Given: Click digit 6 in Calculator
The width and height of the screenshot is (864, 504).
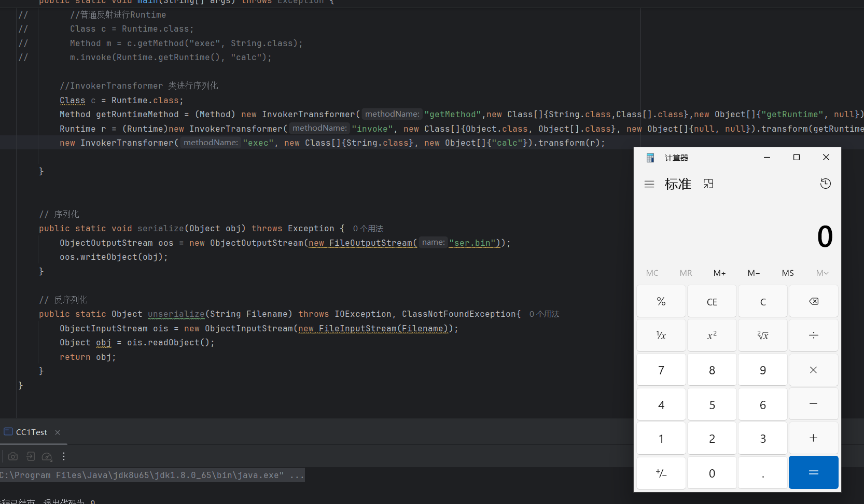Looking at the screenshot, I should pos(763,404).
